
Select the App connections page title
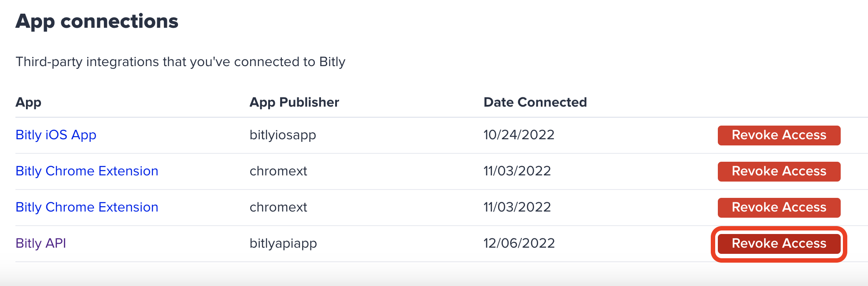click(x=97, y=21)
